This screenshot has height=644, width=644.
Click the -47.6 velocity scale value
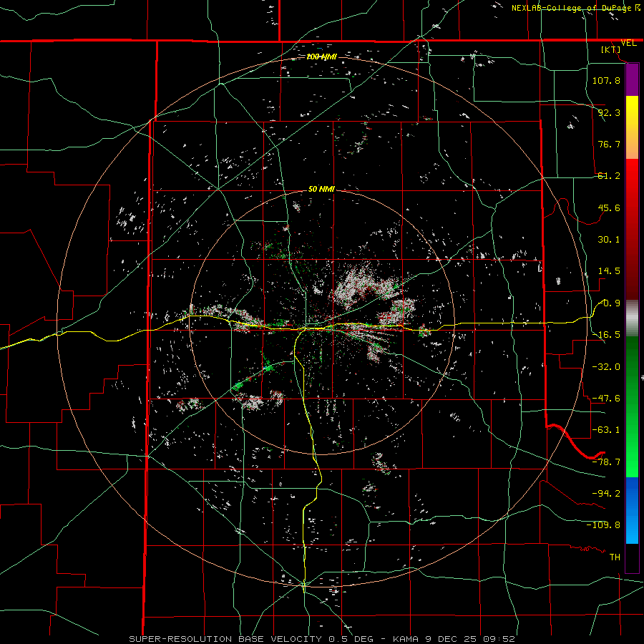coord(606,399)
